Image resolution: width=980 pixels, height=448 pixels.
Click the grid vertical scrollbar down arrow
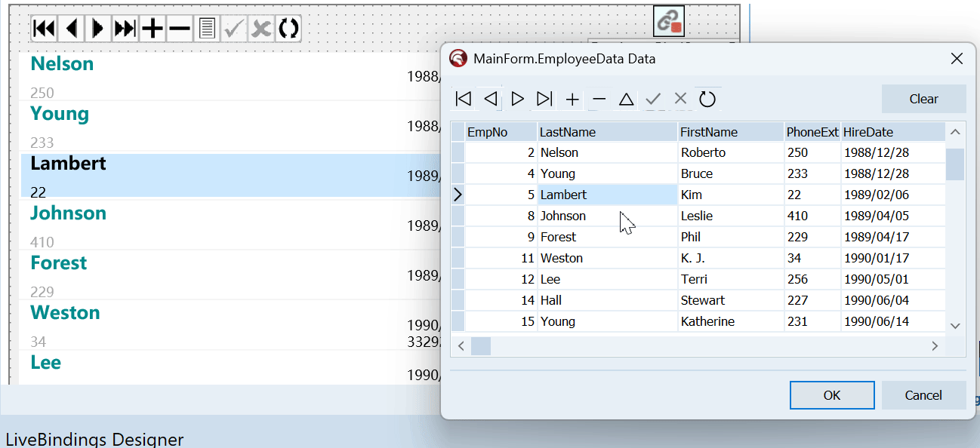(955, 326)
